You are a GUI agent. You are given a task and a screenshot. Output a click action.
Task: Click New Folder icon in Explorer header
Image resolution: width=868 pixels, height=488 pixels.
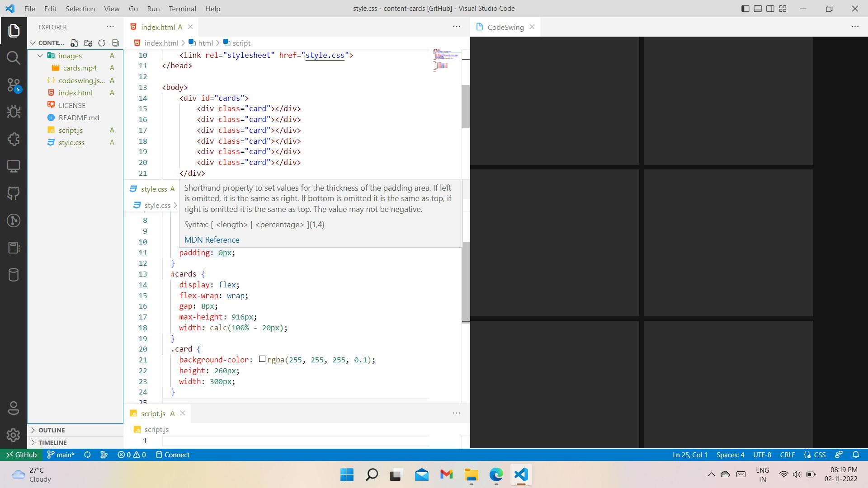88,43
